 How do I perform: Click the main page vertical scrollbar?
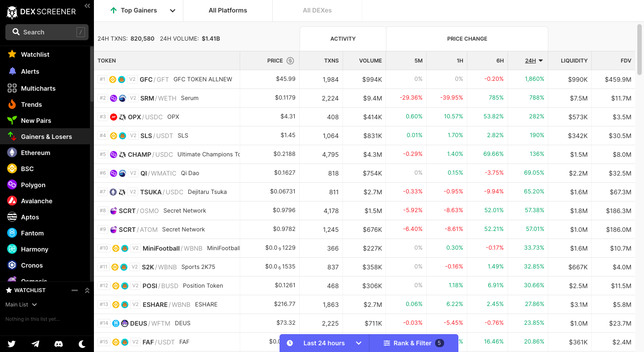pyautogui.click(x=640, y=49)
